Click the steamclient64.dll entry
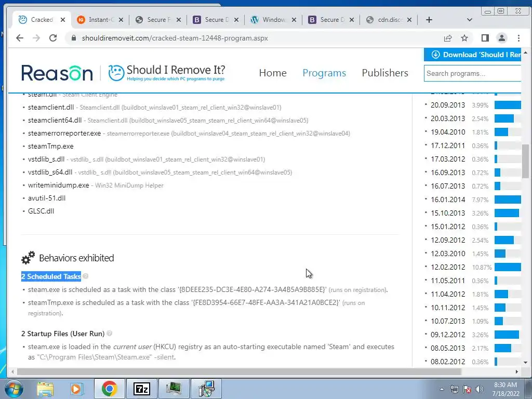The width and height of the screenshot is (532, 399). (55, 120)
